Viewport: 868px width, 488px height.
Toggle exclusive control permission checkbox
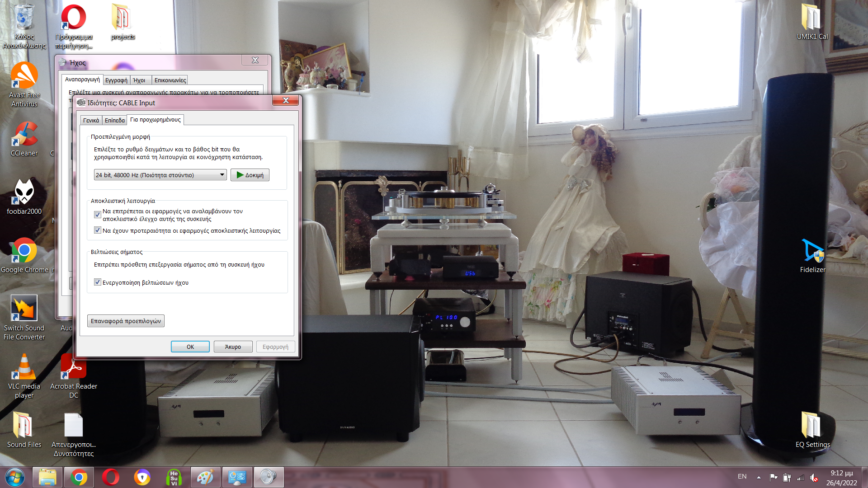(97, 215)
